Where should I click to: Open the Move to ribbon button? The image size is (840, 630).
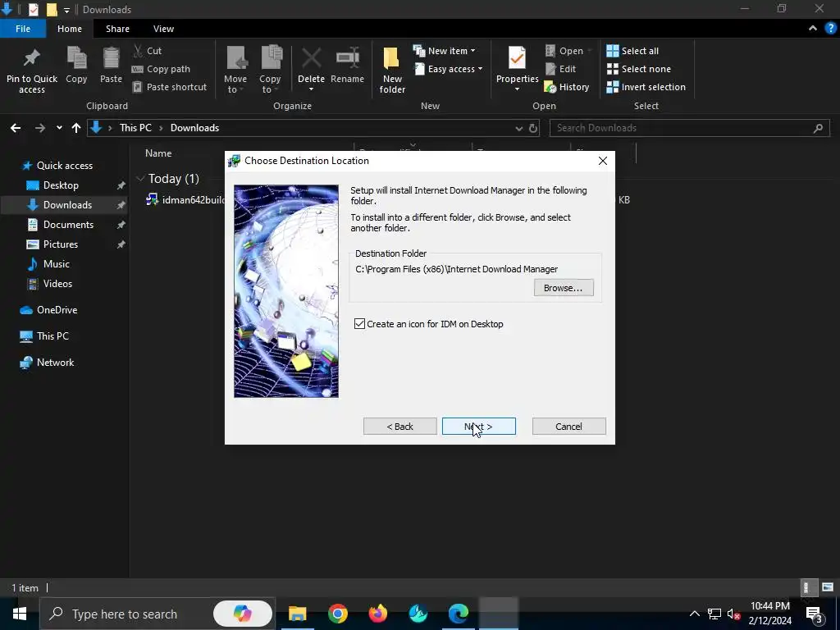point(235,70)
